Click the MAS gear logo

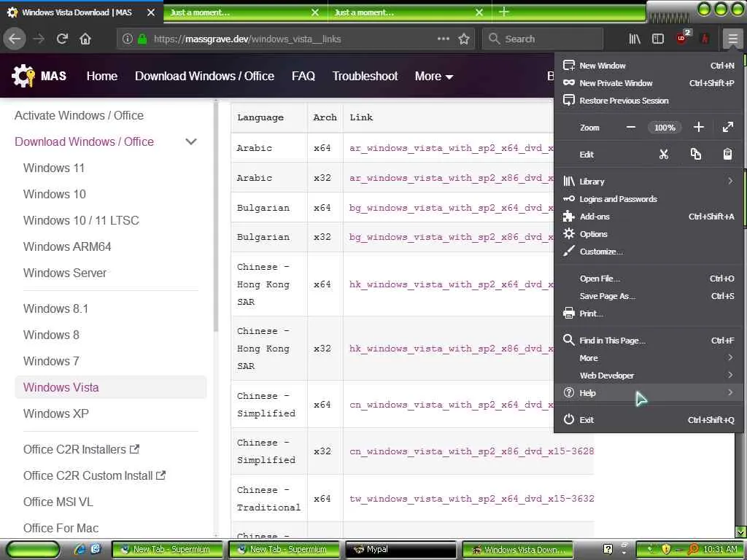(x=23, y=76)
